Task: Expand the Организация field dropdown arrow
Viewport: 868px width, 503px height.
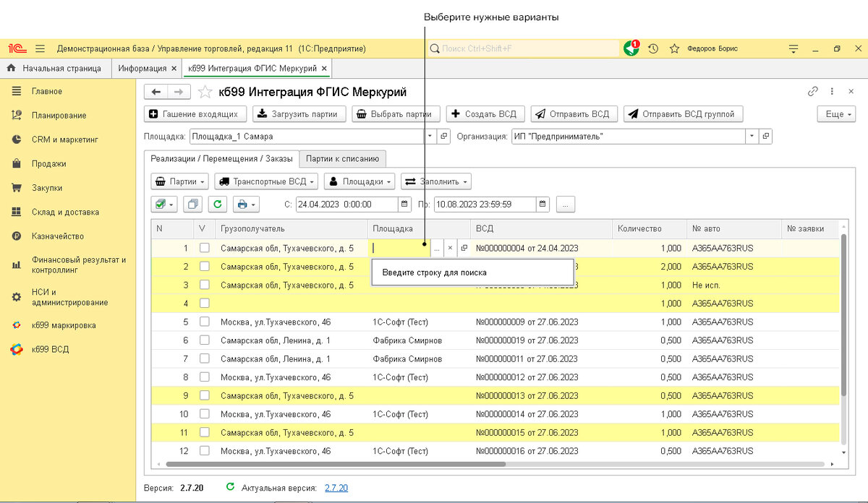Action: [752, 136]
